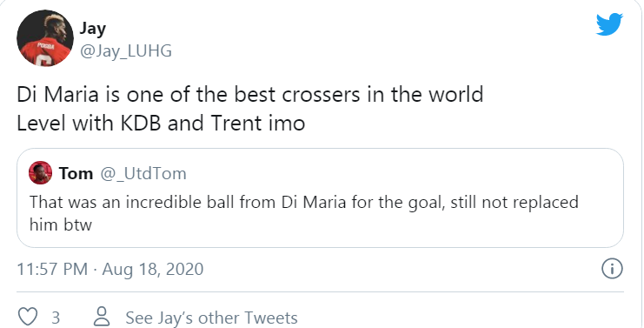
Task: Click the word 'Tweets' in footer link
Action: (x=271, y=318)
